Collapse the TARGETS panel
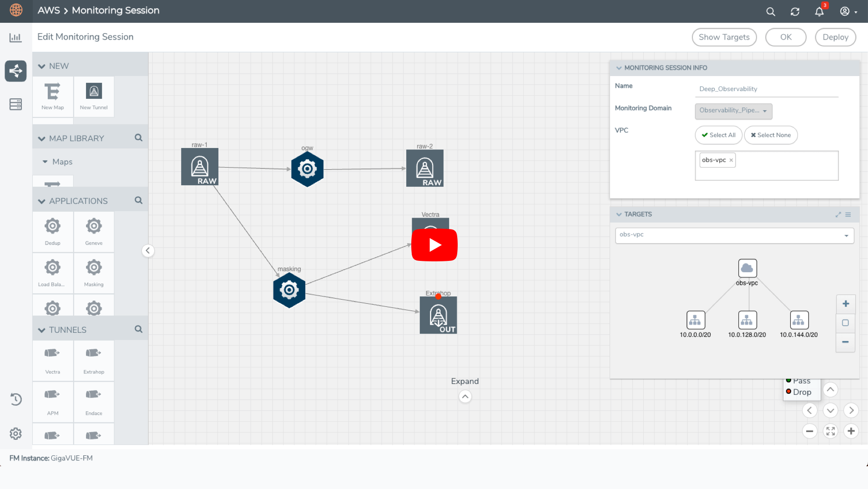The width and height of the screenshot is (868, 489). tap(619, 214)
